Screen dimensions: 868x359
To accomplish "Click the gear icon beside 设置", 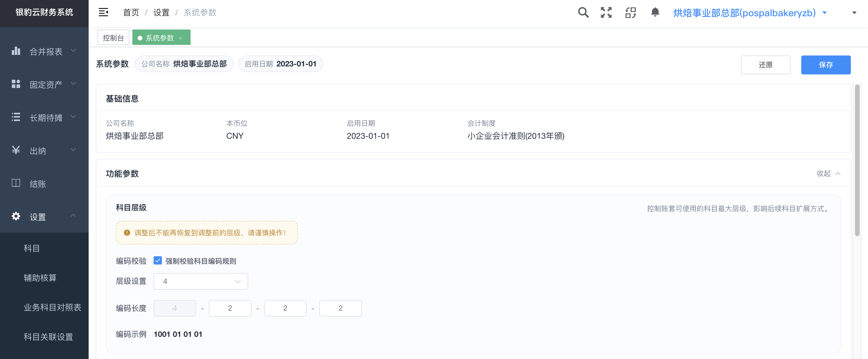I will [16, 216].
